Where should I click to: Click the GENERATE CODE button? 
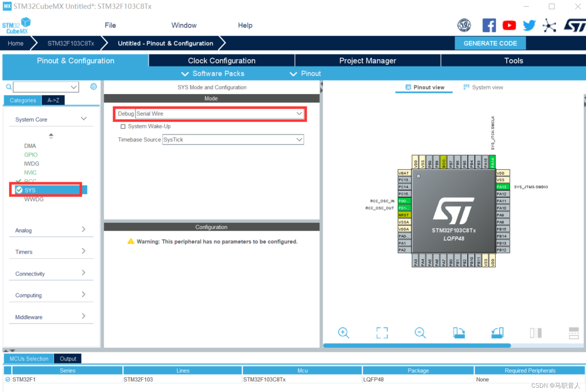point(490,43)
